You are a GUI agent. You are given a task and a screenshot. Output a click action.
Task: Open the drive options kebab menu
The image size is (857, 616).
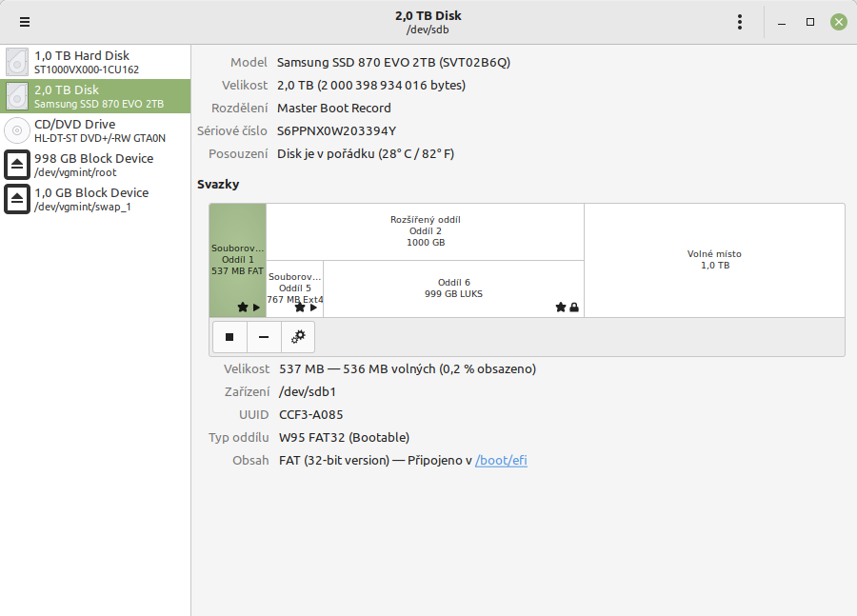pyautogui.click(x=740, y=22)
